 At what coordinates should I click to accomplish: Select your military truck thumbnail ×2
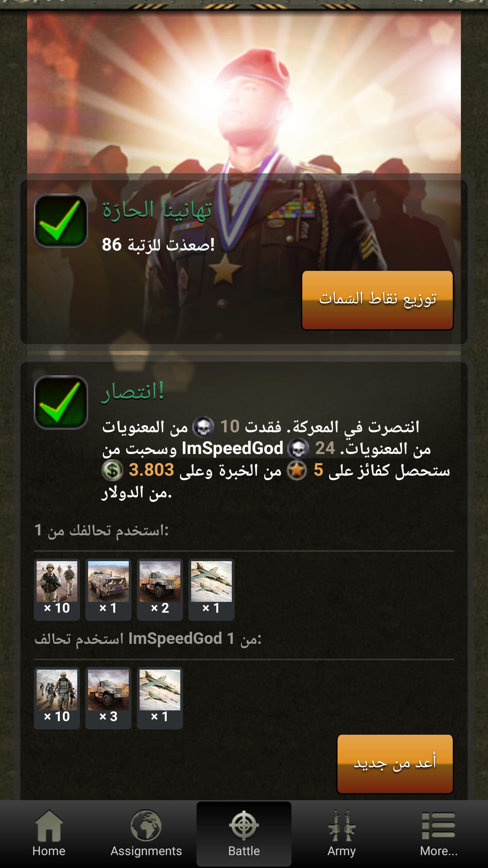point(160,590)
